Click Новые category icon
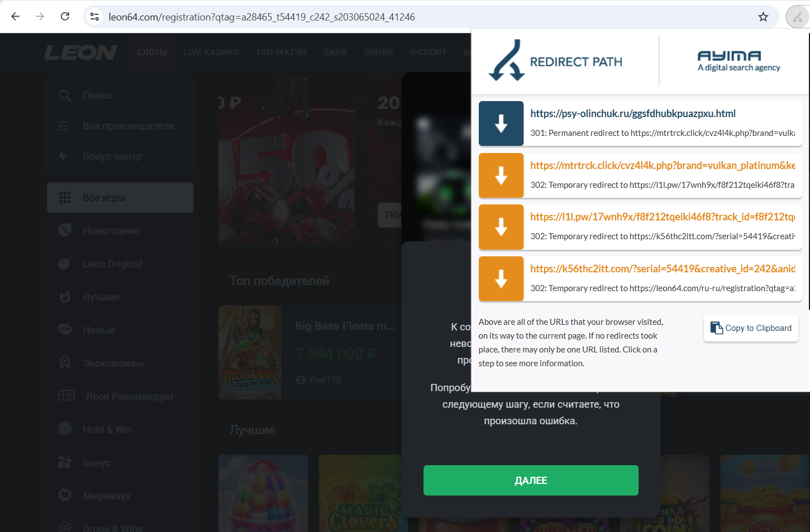810x532 pixels. click(65, 329)
